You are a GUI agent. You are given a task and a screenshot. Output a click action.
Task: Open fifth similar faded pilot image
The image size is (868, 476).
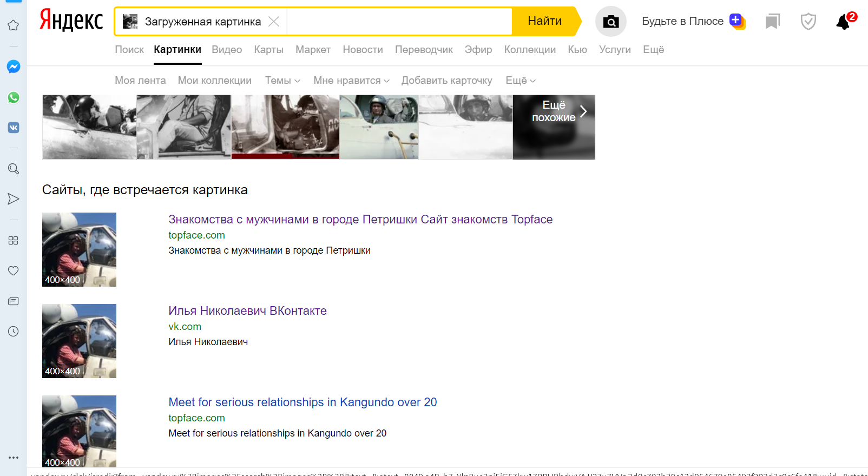(x=466, y=127)
